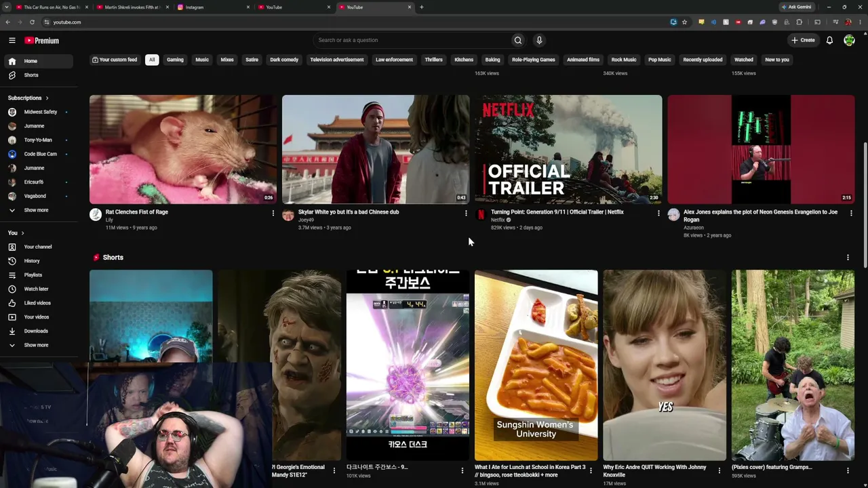Select the Law enforcement filter chip
This screenshot has height=488, width=868.
(394, 60)
